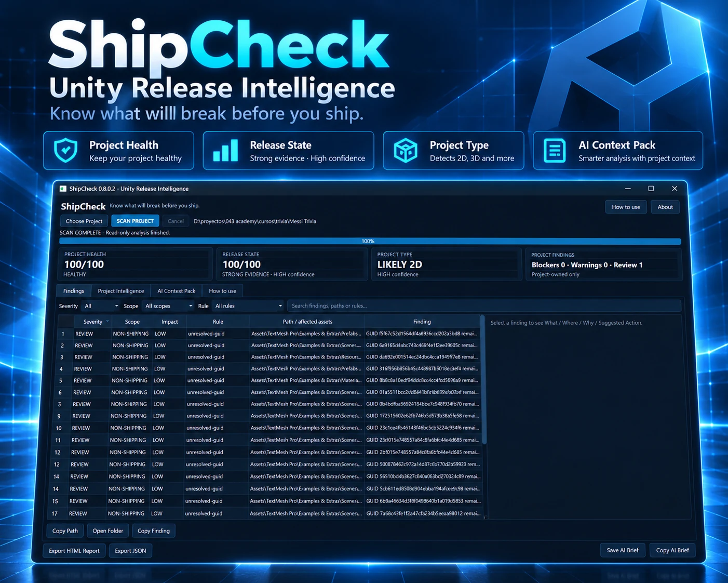Click the Project Type banner card
The width and height of the screenshot is (728, 583).
pos(453,151)
